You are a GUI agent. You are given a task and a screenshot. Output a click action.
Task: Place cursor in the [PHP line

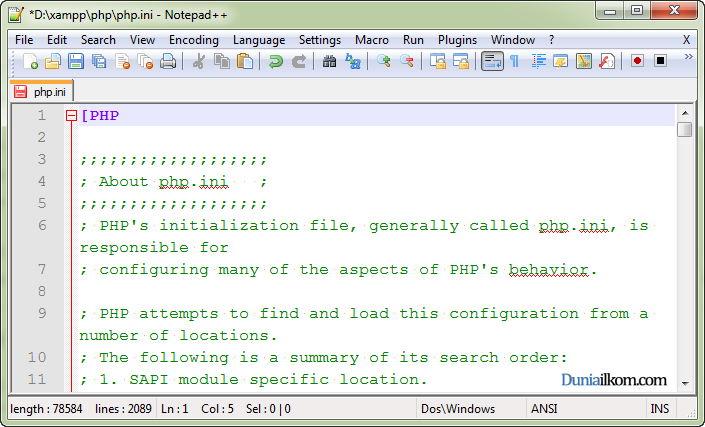[377, 116]
